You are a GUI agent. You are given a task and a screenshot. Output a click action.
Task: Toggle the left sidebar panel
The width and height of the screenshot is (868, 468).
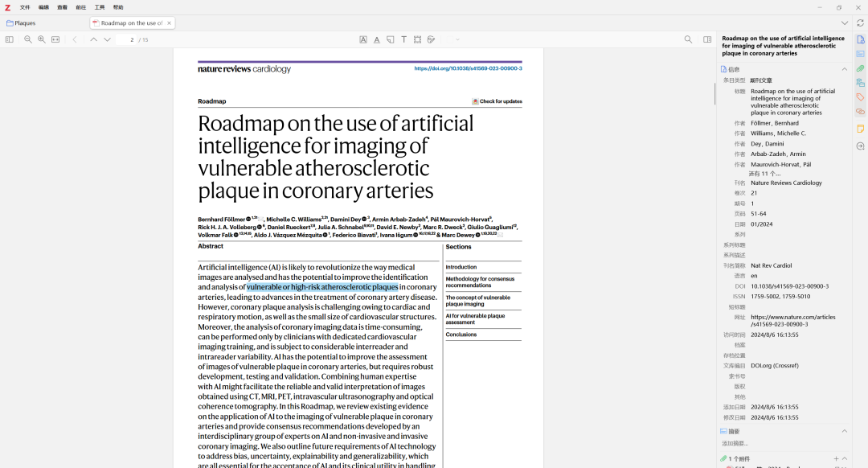10,39
